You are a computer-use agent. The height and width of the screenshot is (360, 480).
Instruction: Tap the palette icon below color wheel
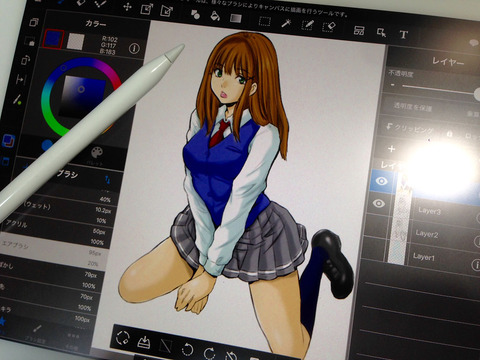97,153
